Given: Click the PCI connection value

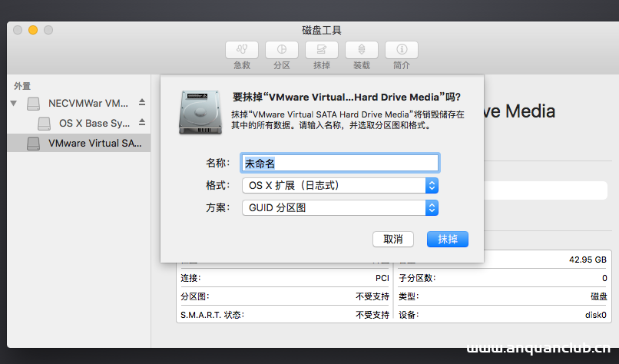Looking at the screenshot, I should (382, 278).
